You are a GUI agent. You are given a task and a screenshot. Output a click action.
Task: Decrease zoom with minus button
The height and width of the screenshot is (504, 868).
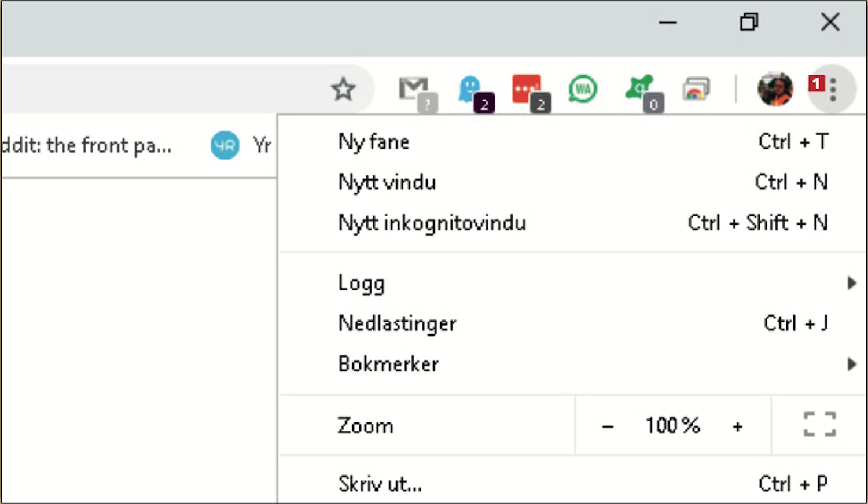pos(608,427)
